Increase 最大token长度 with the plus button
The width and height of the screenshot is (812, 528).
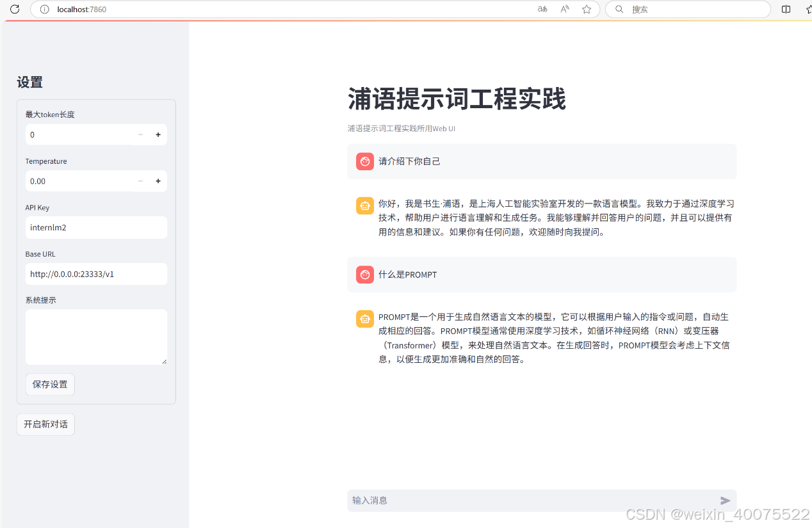[158, 134]
